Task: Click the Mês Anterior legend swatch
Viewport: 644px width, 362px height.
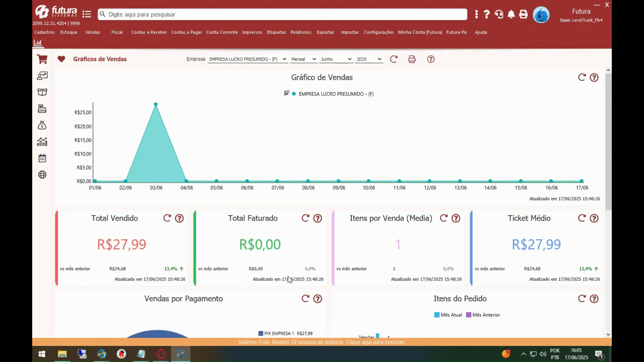Action: point(469,315)
